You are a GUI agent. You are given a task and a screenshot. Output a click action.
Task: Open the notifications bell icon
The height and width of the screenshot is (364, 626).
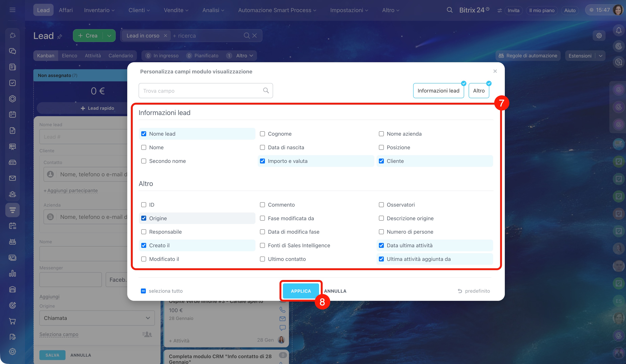pyautogui.click(x=619, y=30)
